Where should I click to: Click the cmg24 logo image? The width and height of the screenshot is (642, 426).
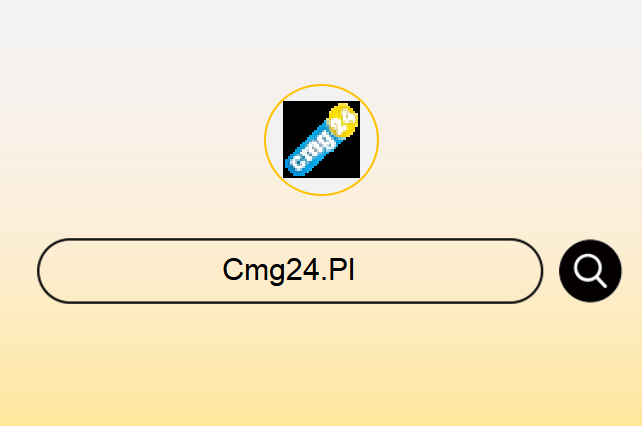[x=321, y=139]
